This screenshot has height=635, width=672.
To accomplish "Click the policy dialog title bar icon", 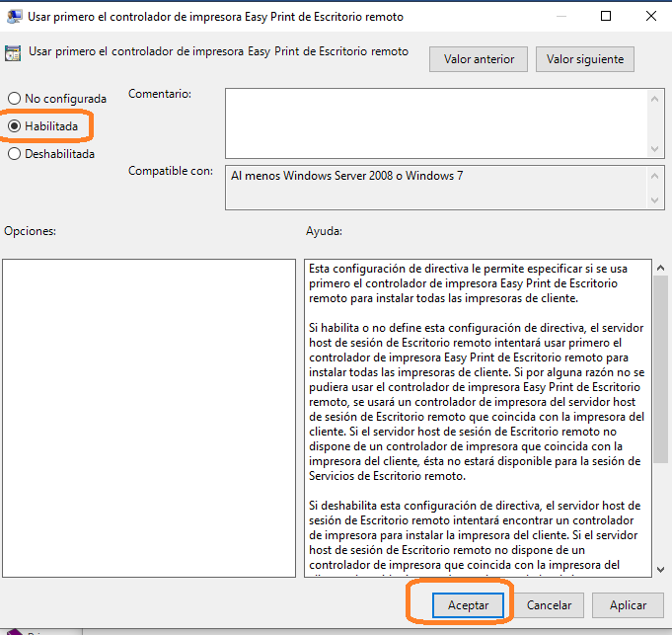I will pos(15,17).
